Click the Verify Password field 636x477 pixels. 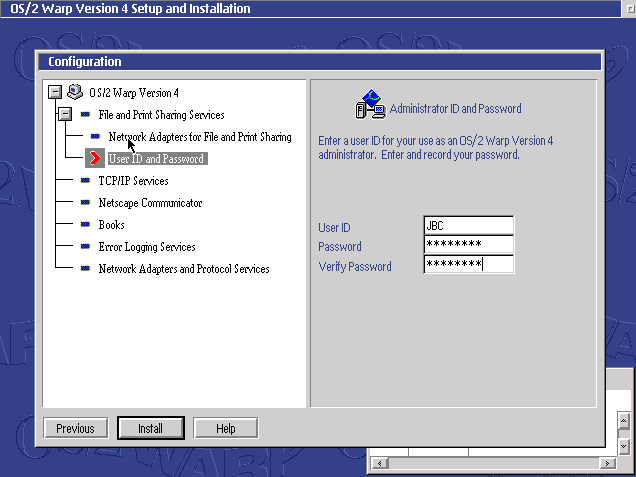click(x=468, y=265)
